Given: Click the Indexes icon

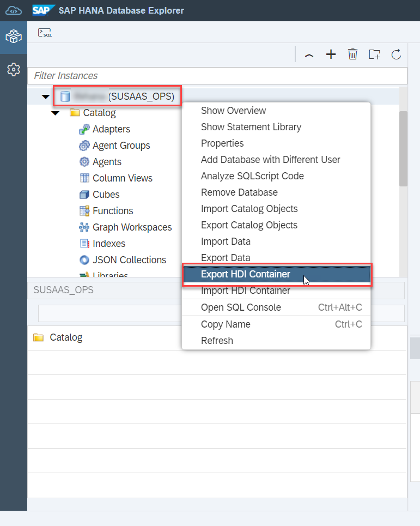Looking at the screenshot, I should [x=84, y=244].
